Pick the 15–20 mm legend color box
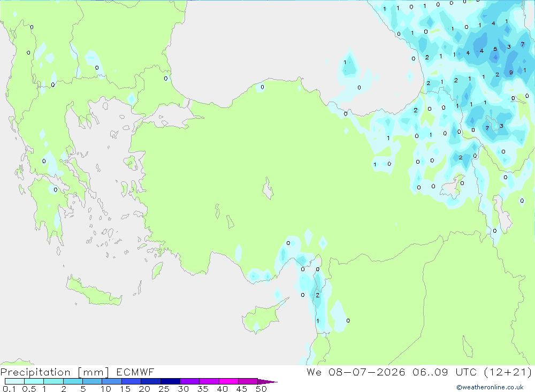The image size is (535, 392). click(132, 381)
